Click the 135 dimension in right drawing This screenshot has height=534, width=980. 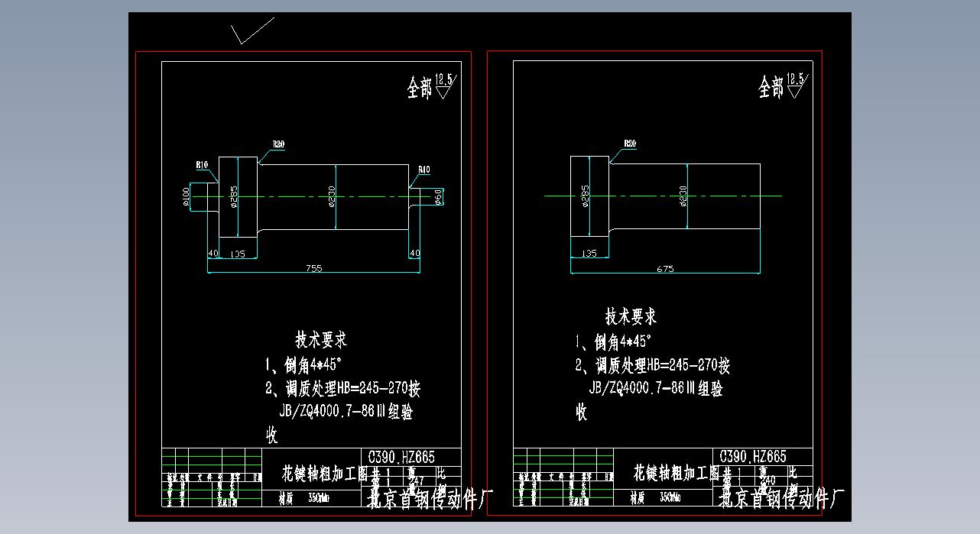589,254
